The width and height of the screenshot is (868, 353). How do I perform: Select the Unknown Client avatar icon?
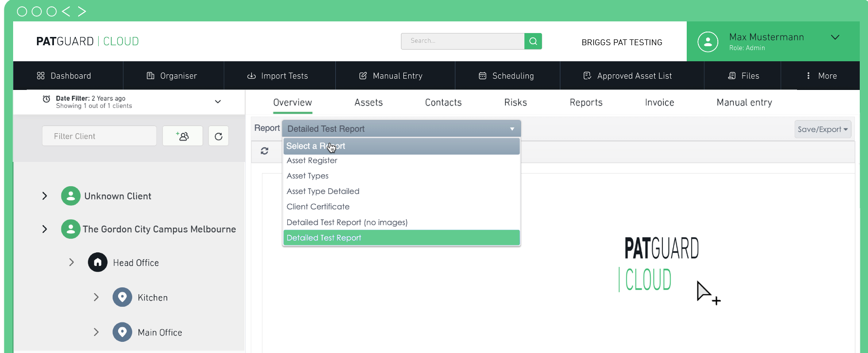pos(70,196)
